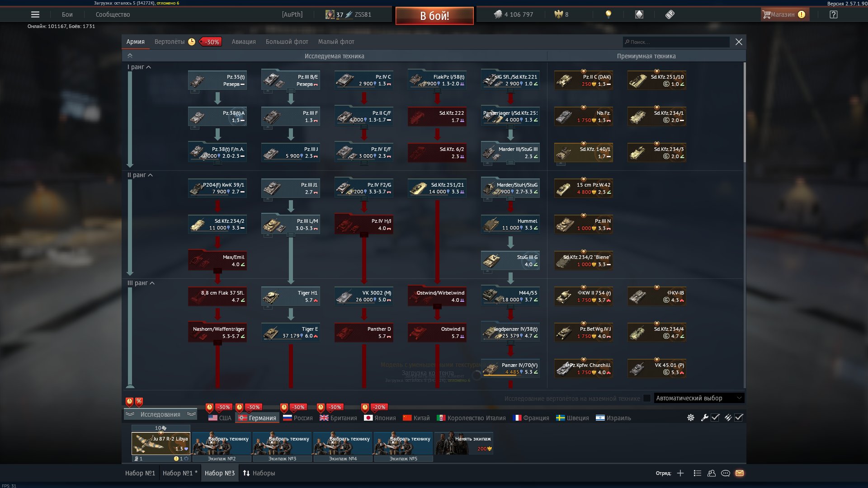Image resolution: width=868 pixels, height=488 pixels.
Task: Open the main hamburger menu
Action: tap(35, 14)
